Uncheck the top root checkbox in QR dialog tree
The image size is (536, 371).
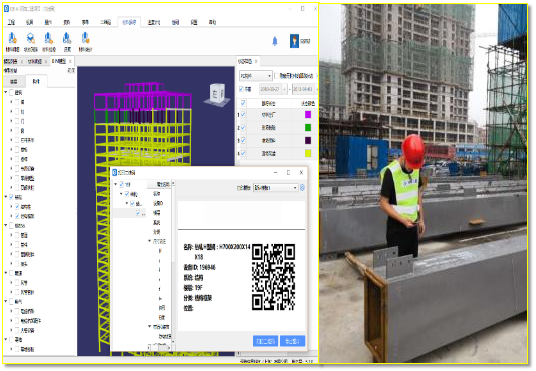(x=121, y=184)
